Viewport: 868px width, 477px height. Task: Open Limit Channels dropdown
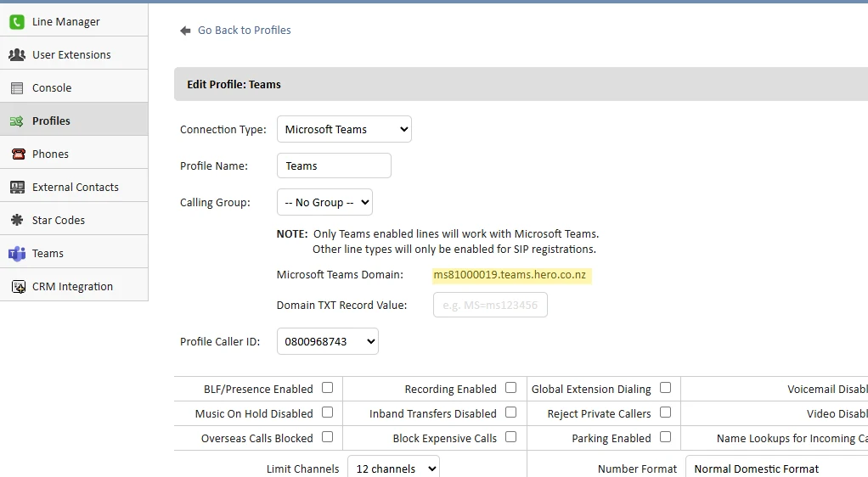pos(393,468)
